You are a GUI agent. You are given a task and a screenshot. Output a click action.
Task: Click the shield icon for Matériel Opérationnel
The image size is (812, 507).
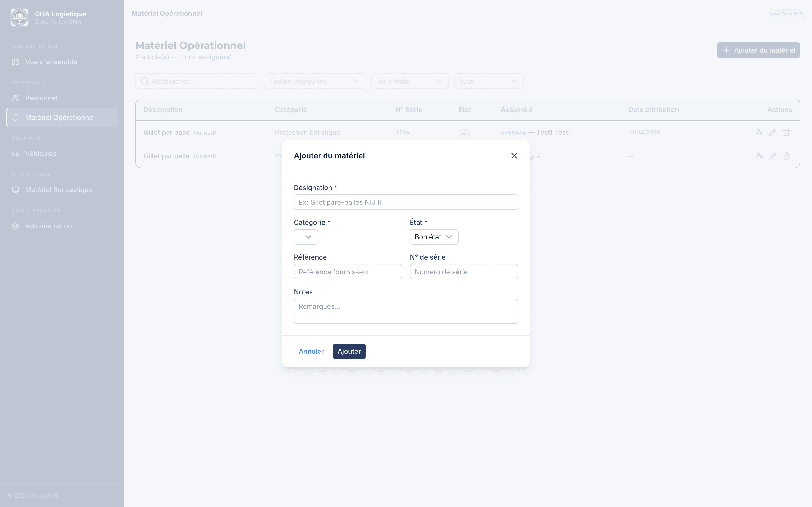[15, 117]
